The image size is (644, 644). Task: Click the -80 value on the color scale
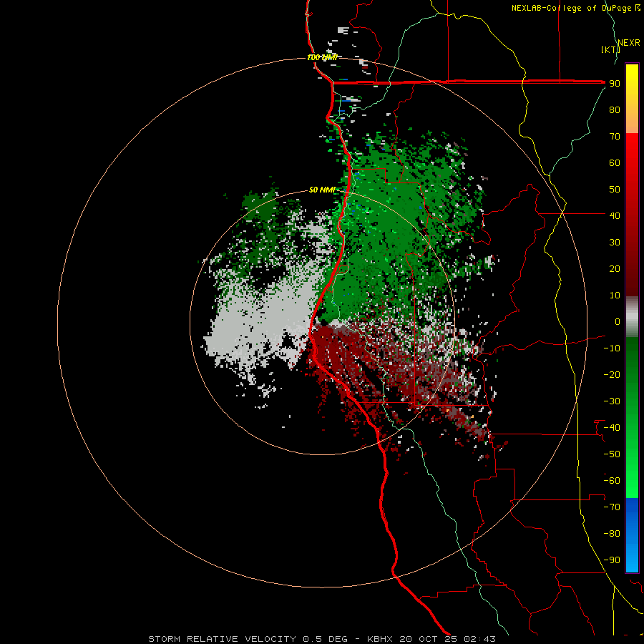[x=612, y=534]
